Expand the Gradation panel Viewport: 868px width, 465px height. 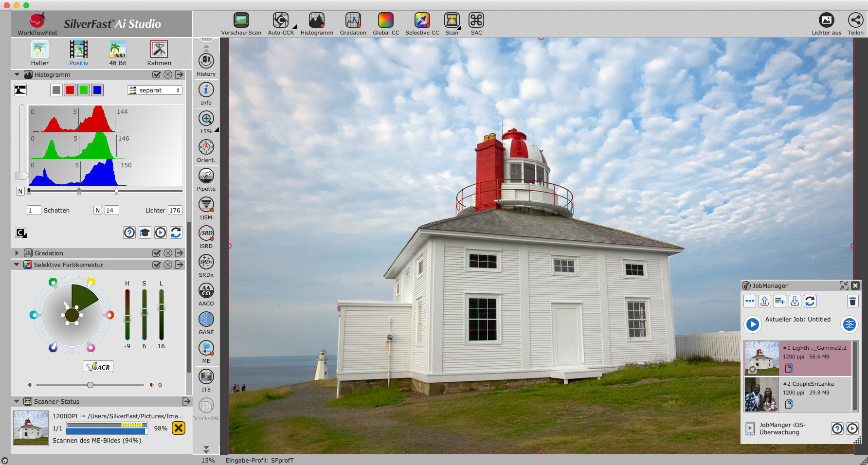pos(17,253)
